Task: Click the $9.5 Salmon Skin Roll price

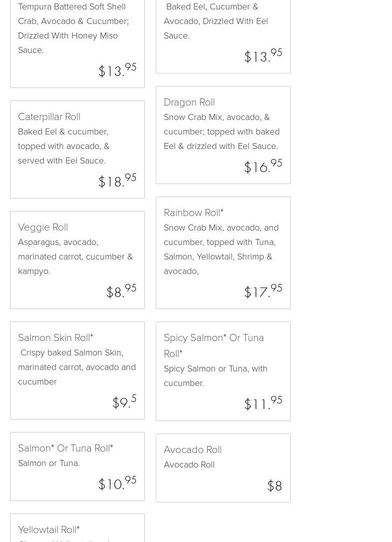Action: 124,402
